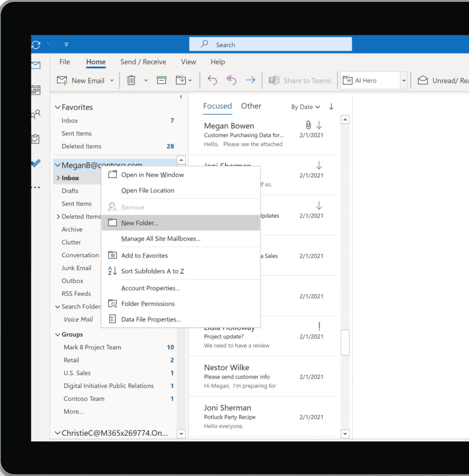
Task: Open People in left navigation bar
Action: click(36, 115)
